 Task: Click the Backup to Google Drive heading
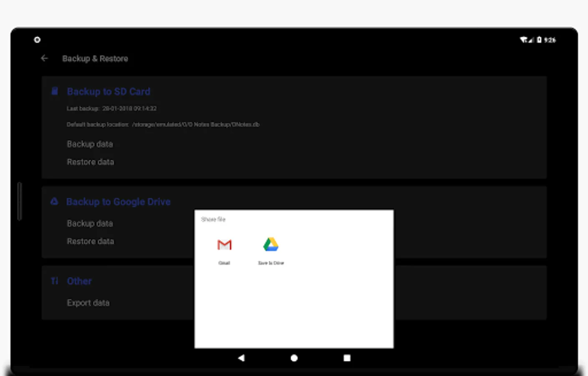(119, 202)
